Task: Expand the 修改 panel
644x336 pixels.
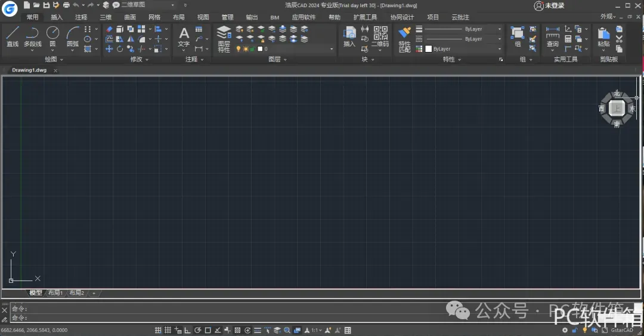Action: [x=139, y=59]
